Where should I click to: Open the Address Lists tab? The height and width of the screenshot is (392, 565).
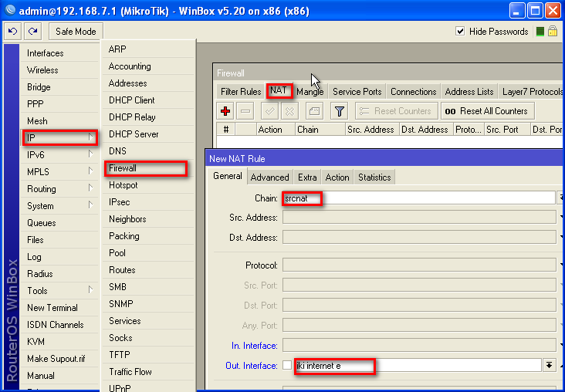point(469,92)
